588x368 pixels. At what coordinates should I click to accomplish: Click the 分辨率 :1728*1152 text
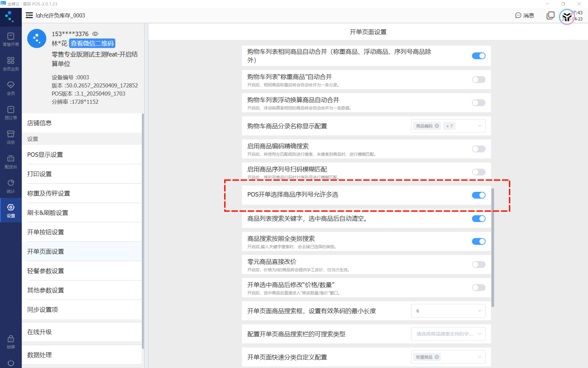pos(75,102)
